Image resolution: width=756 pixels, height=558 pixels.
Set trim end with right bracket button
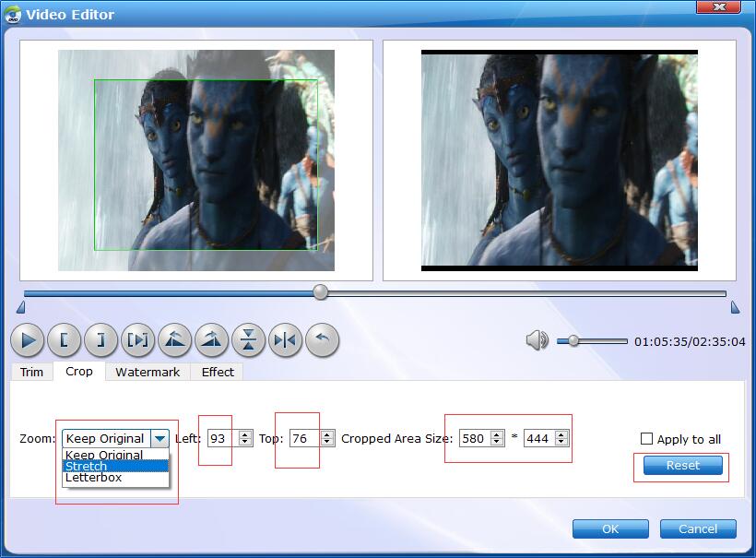[x=100, y=340]
